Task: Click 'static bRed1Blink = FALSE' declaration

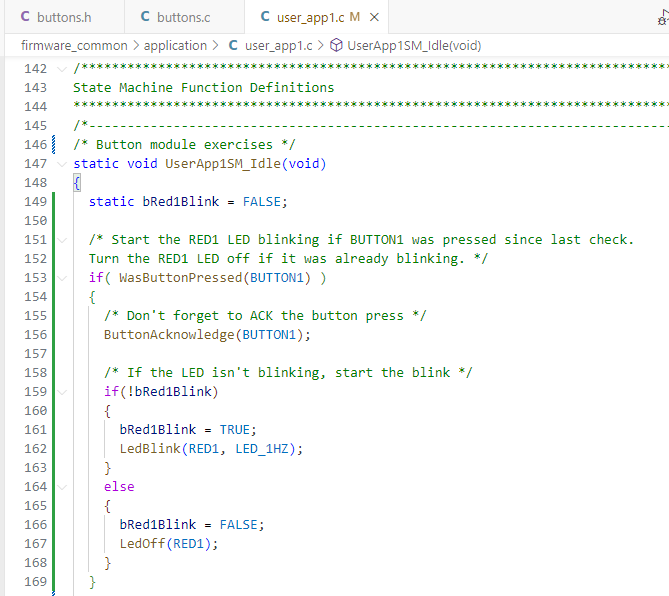Action: click(188, 202)
